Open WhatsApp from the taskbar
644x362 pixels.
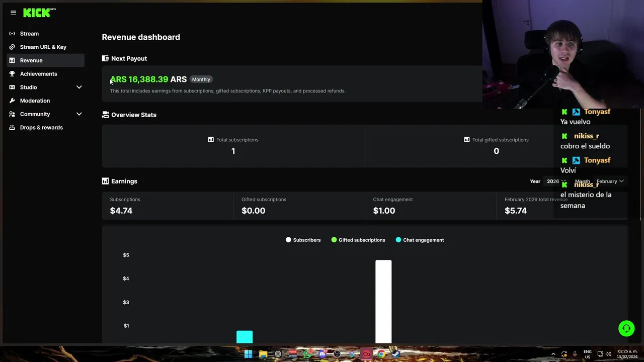coord(307,354)
